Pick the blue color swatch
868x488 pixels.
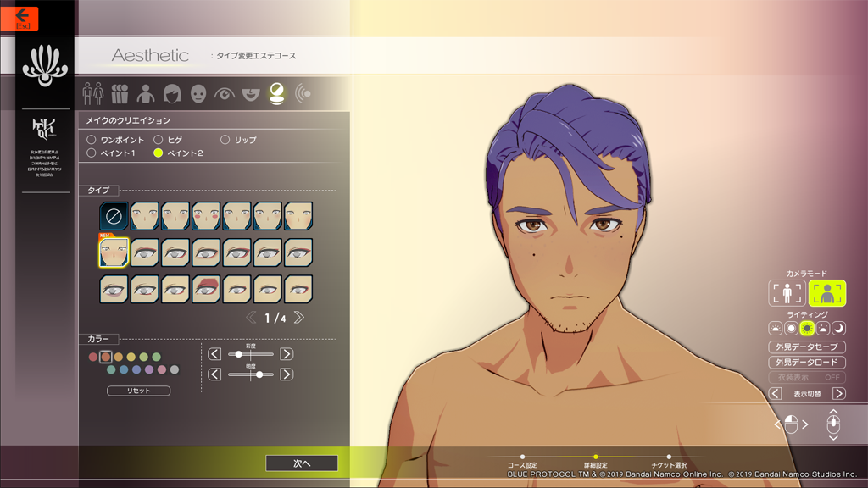click(124, 369)
